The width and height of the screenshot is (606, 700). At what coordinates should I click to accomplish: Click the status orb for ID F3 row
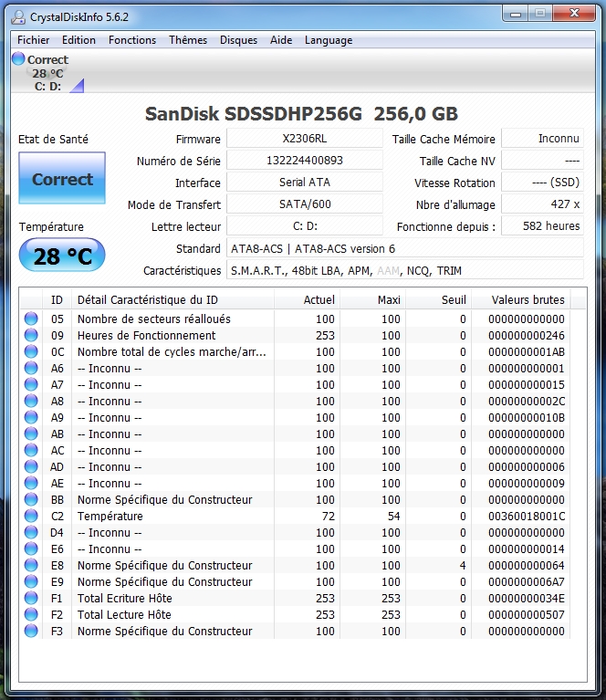coord(31,631)
